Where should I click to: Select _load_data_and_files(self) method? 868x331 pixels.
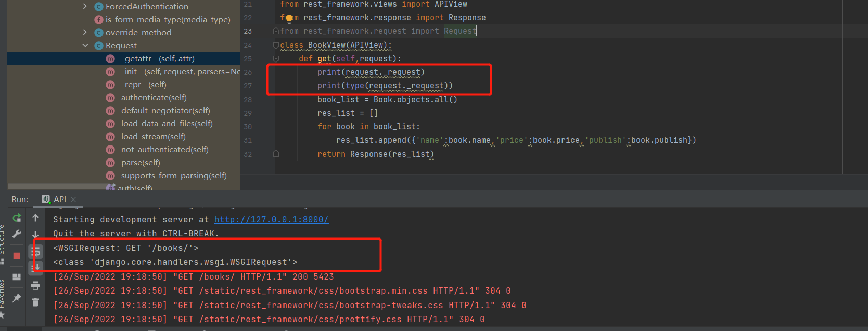click(165, 123)
